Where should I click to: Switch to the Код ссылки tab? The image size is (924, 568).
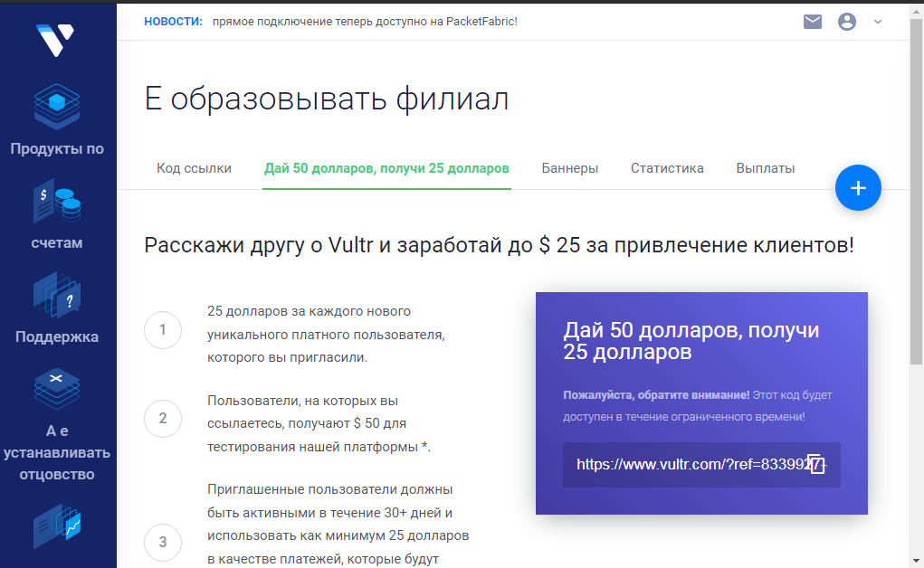point(194,168)
